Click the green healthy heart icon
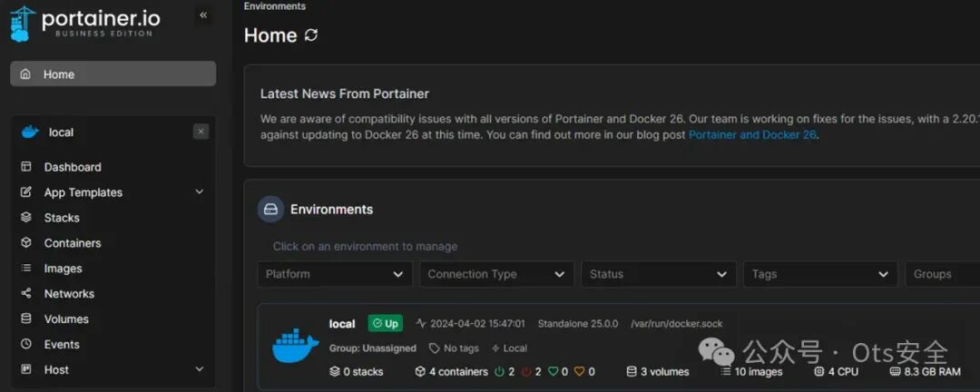 coord(553,371)
